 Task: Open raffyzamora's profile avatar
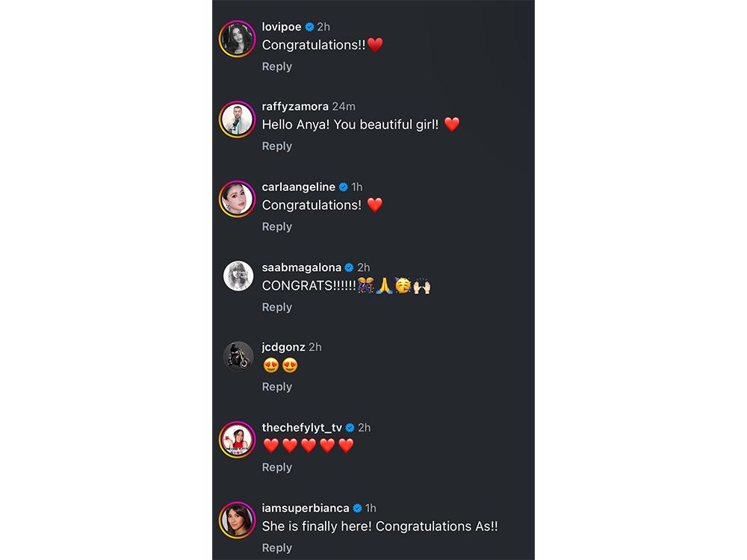(238, 119)
